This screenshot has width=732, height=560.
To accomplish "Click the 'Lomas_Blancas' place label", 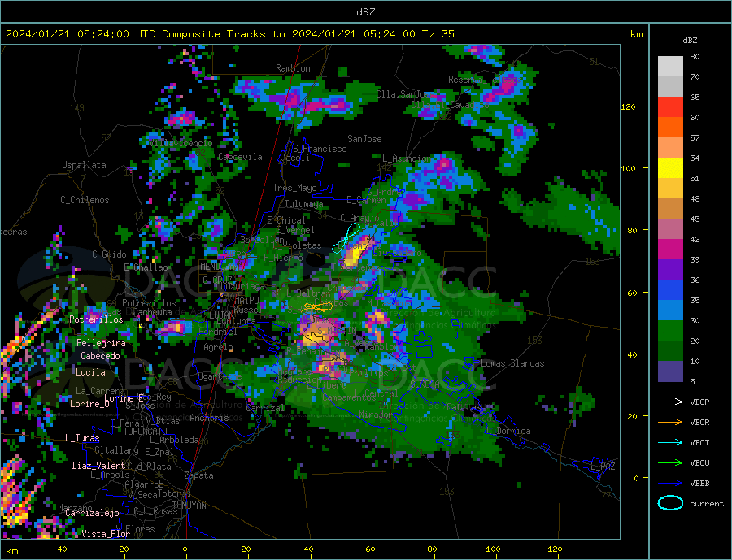I will (x=512, y=363).
